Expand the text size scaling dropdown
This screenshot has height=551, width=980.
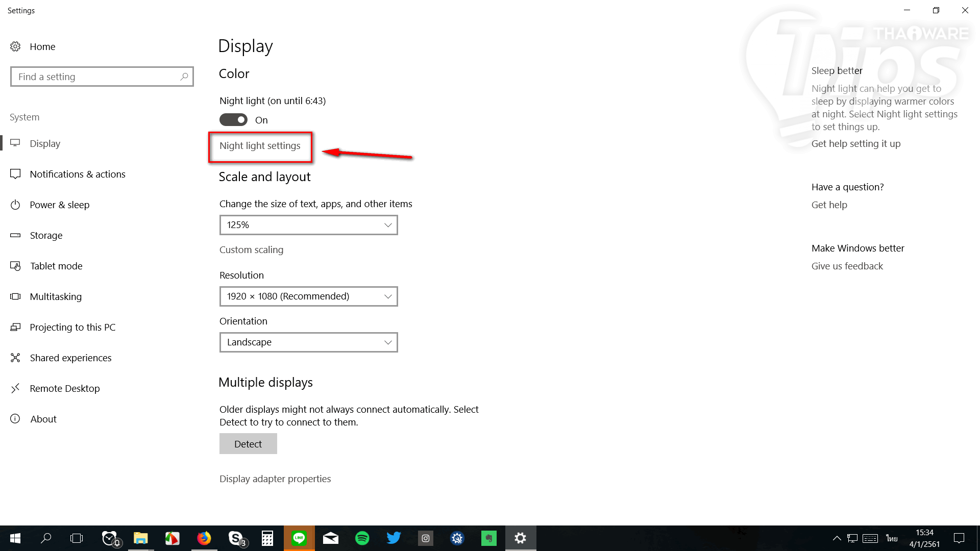[x=308, y=225]
